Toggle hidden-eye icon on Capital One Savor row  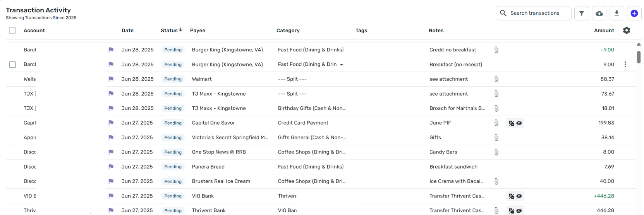(x=519, y=123)
